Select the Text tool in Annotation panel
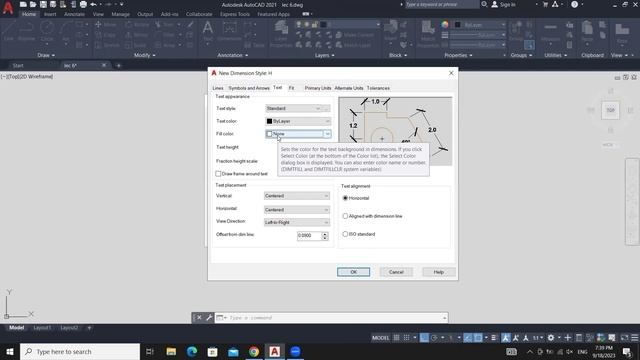The width and height of the screenshot is (640, 360). click(x=208, y=31)
